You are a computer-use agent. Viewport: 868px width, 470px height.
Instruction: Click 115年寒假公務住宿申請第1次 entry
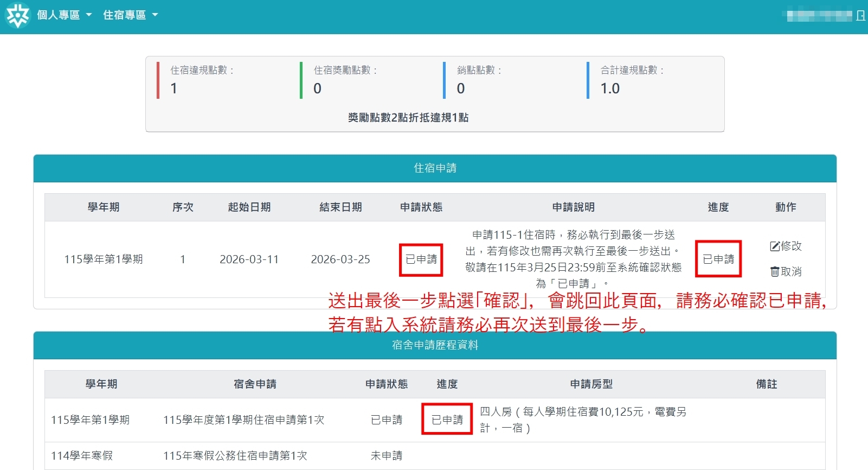tap(235, 456)
